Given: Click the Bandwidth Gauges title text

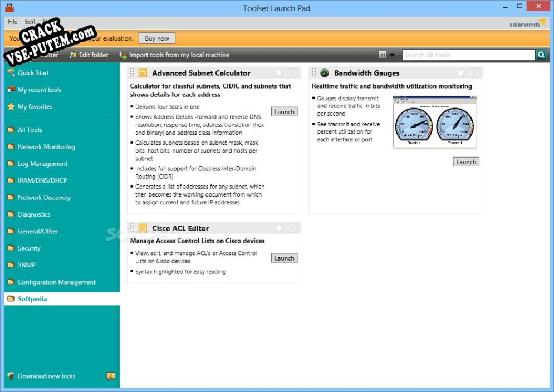Looking at the screenshot, I should coord(367,73).
